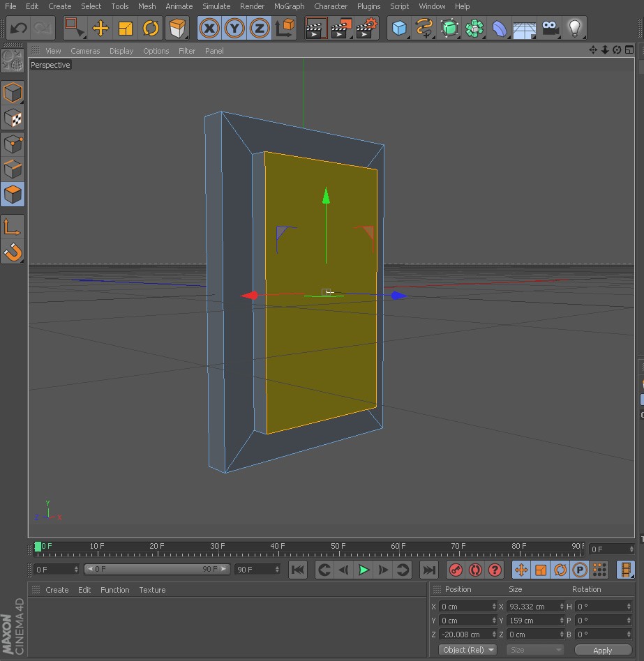Open the Mesh menu
Screen dimensions: 644x661
tap(147, 6)
